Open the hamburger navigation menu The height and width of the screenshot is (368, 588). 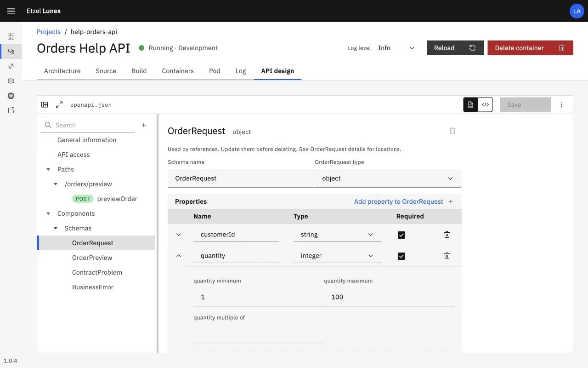[11, 11]
